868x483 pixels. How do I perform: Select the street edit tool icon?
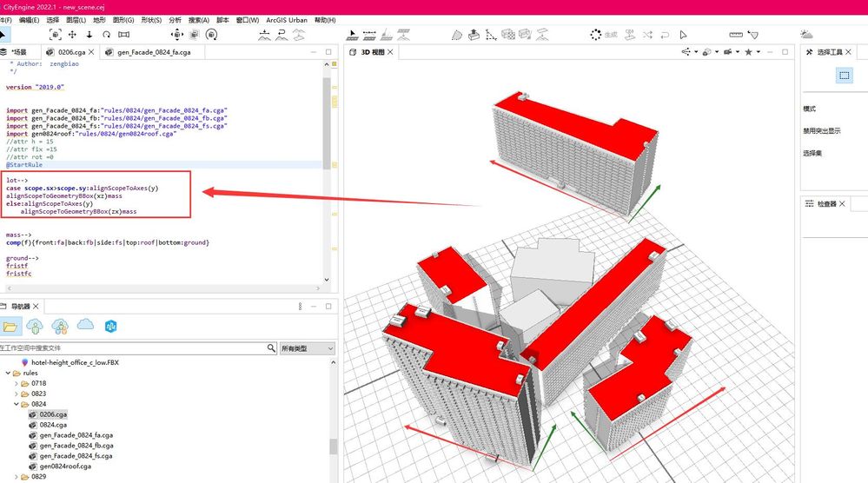pos(352,35)
